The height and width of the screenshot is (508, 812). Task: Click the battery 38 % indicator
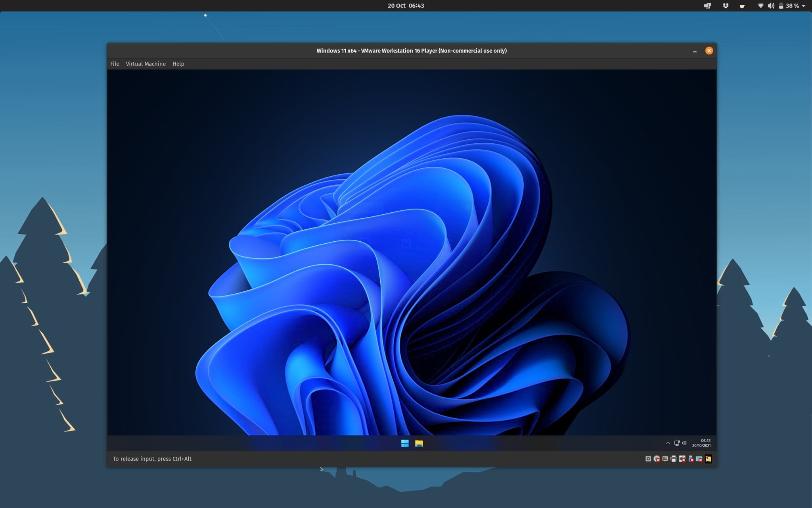click(789, 6)
